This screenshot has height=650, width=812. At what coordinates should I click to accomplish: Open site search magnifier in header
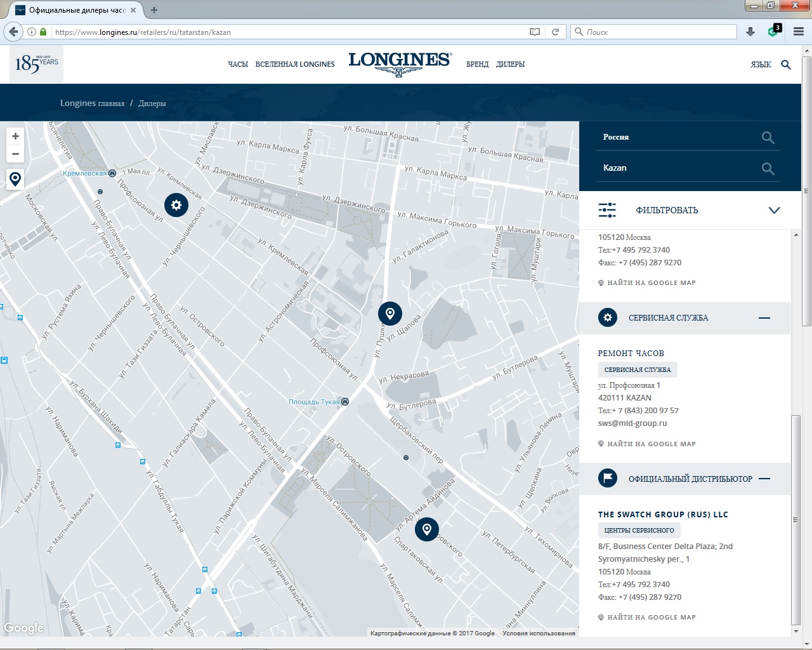point(786,64)
